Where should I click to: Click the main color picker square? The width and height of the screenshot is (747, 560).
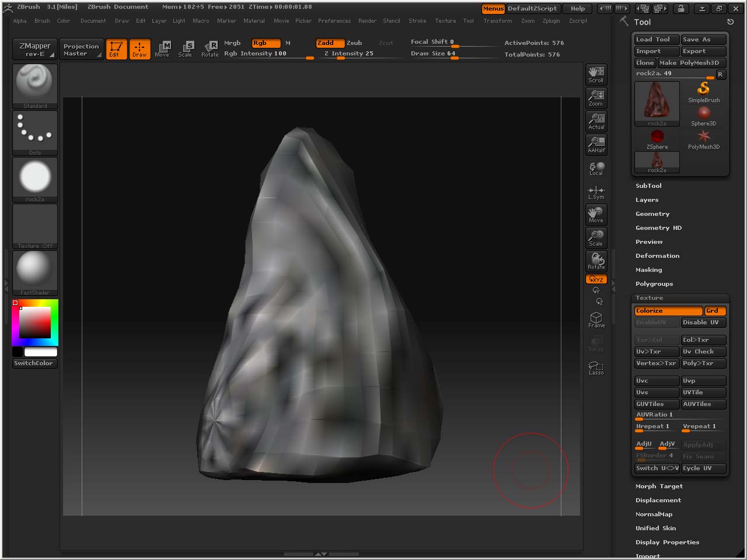click(35, 323)
